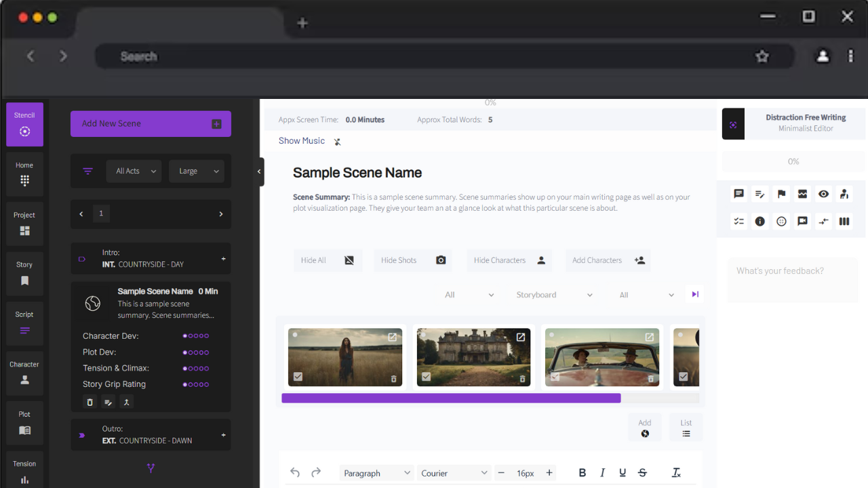Click the merge icon in scene card

tap(125, 402)
